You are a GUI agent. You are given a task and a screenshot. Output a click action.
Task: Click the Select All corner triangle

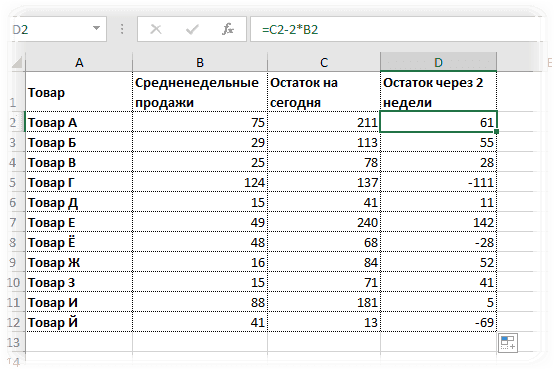17,63
